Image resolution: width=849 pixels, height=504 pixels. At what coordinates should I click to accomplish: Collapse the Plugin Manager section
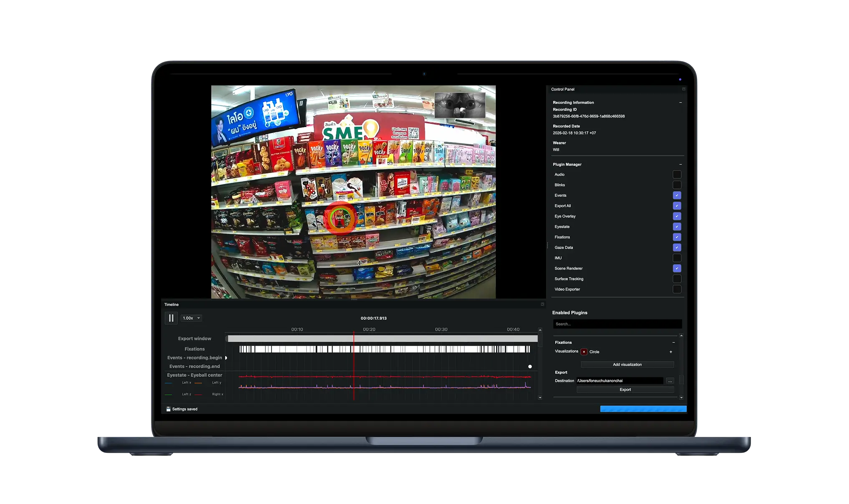coord(680,165)
